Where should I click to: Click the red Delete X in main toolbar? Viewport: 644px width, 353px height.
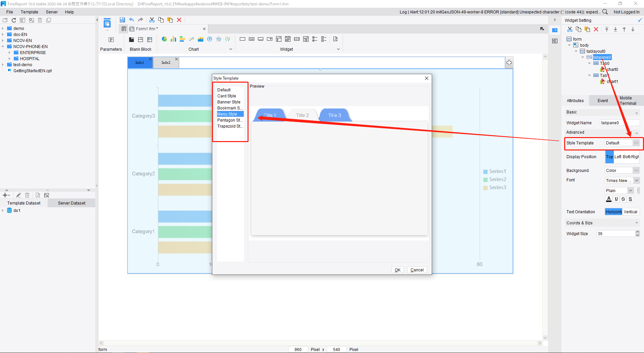coord(179,20)
